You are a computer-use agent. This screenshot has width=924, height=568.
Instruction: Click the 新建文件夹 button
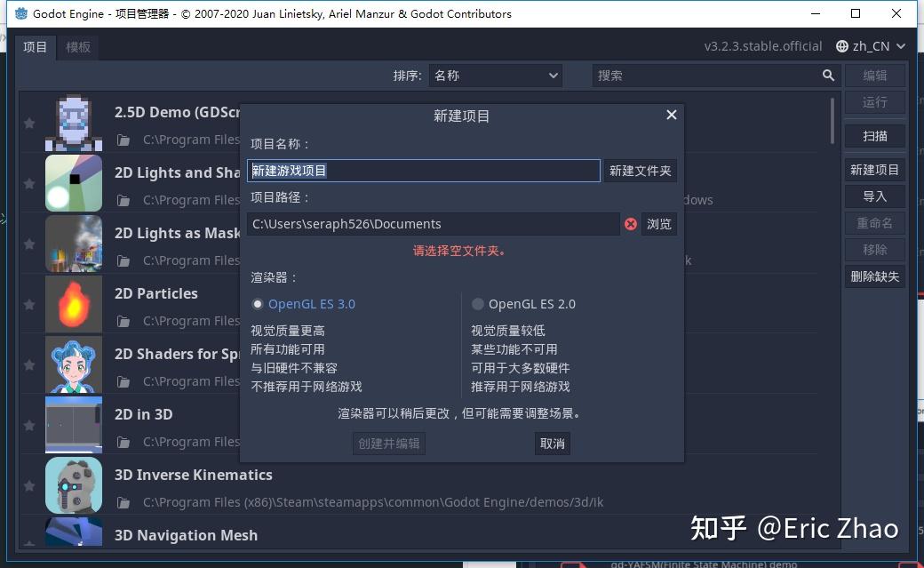pos(641,170)
